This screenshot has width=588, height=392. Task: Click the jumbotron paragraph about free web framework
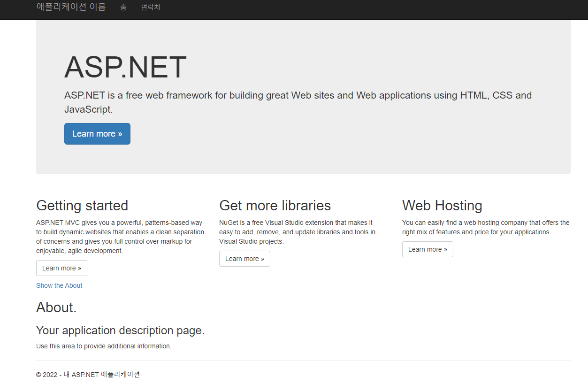298,102
